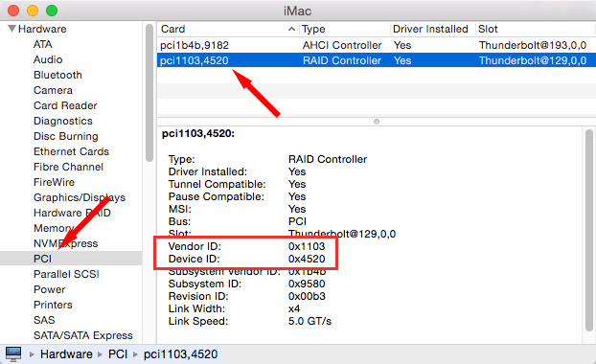
Task: Open SATA/SATA Express in the sidebar
Action: tap(83, 335)
